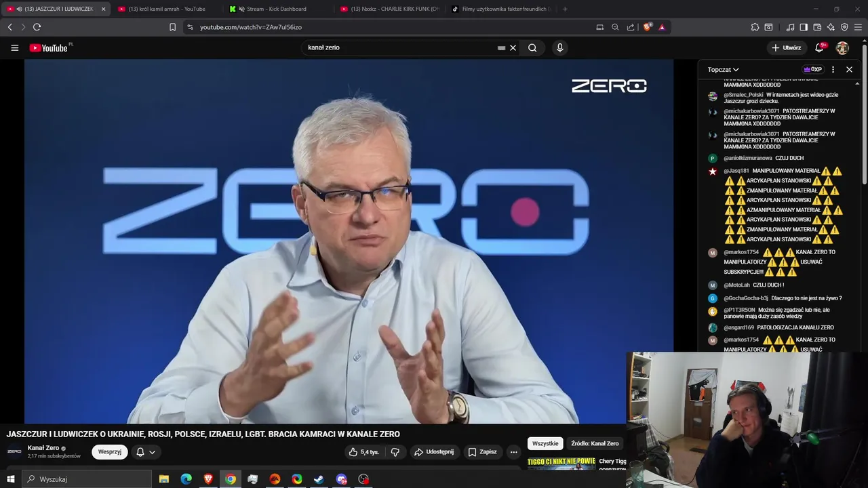Open a new browser tab

(565, 9)
